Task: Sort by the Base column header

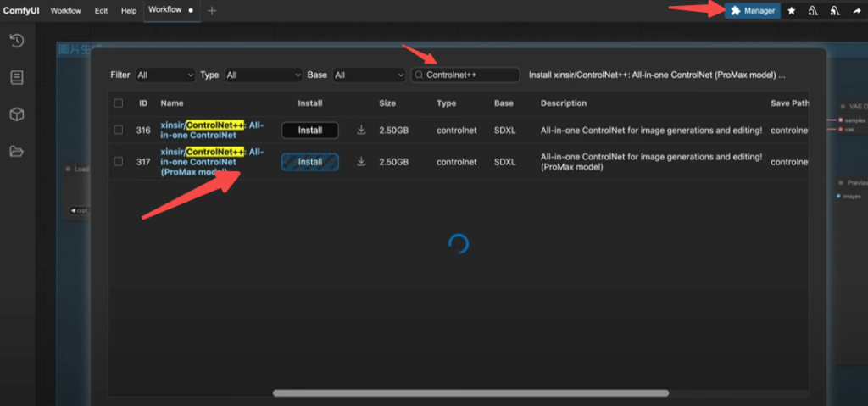Action: pyautogui.click(x=504, y=103)
